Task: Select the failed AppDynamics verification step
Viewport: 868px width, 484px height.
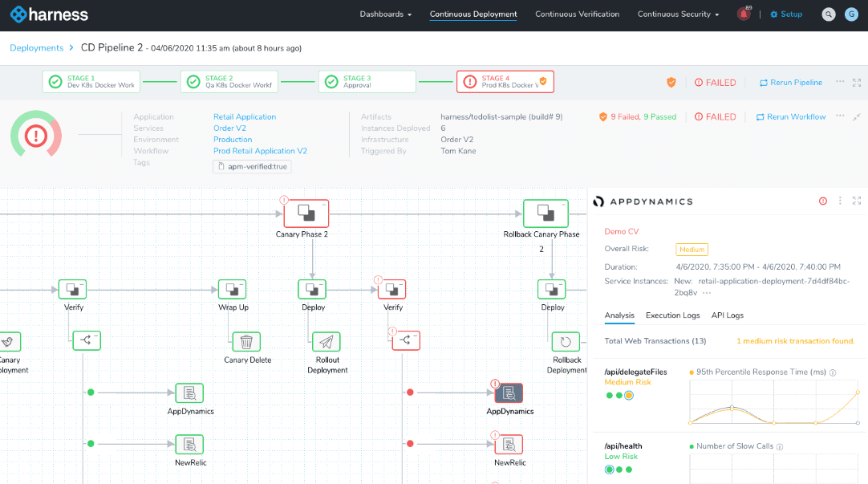Action: [x=509, y=393]
